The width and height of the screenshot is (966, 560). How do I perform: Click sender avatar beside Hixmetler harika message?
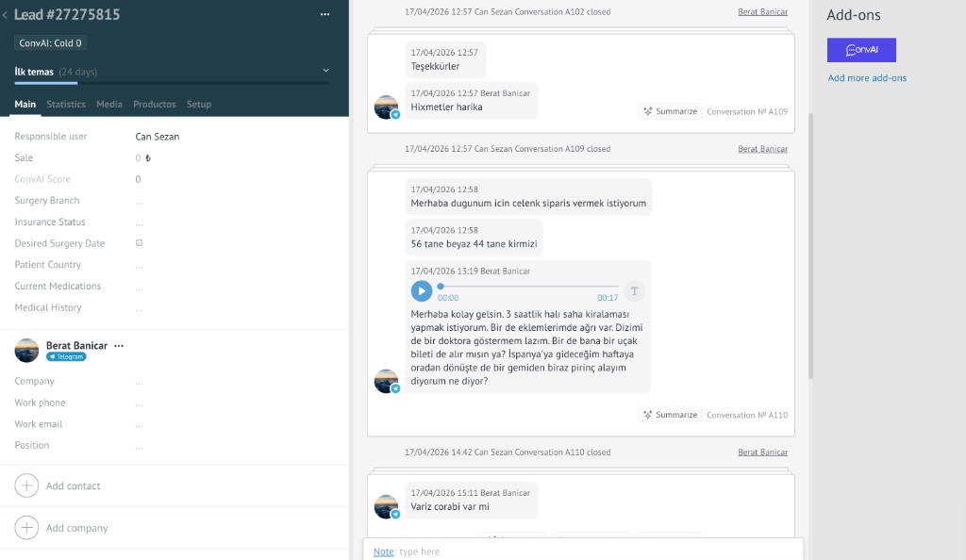pyautogui.click(x=387, y=107)
